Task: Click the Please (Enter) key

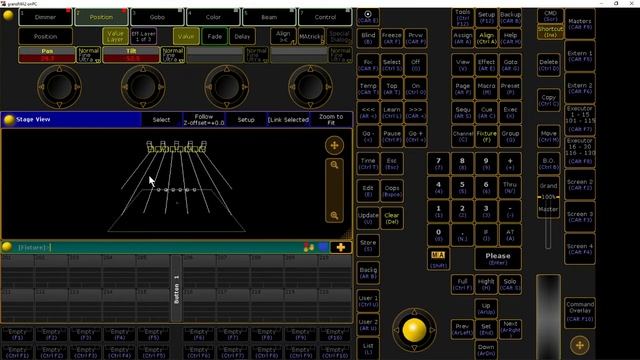Action: [x=498, y=259]
